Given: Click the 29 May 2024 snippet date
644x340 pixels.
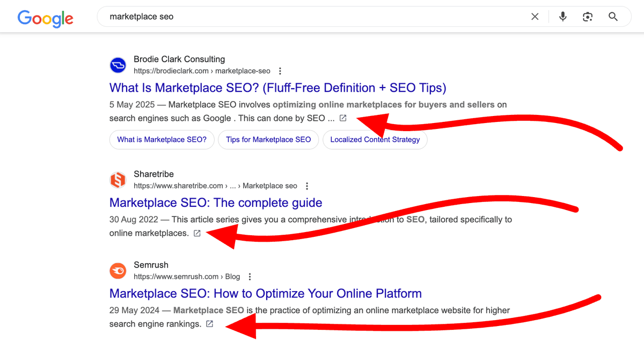Looking at the screenshot, I should (134, 310).
